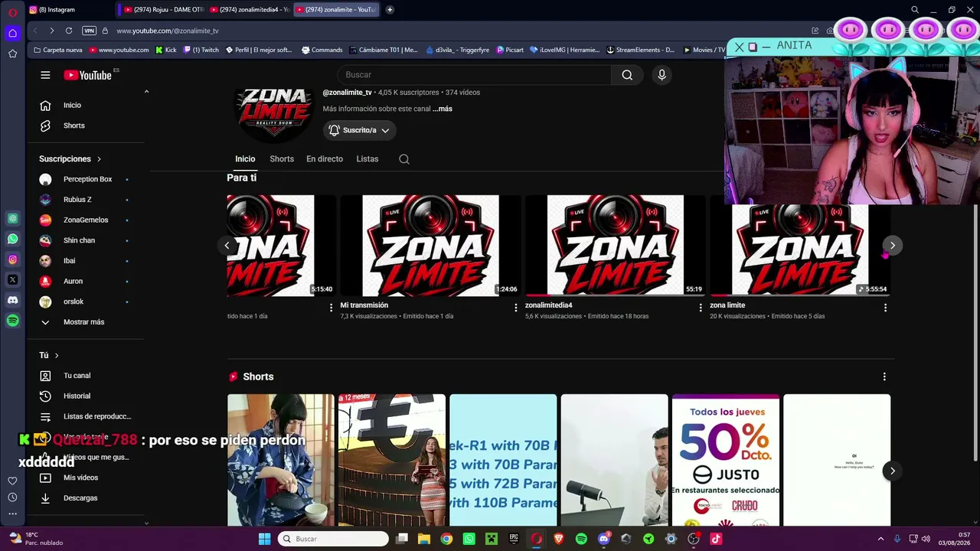Start voice search with the microphone
Viewport: 980px width, 551px height.
(662, 75)
